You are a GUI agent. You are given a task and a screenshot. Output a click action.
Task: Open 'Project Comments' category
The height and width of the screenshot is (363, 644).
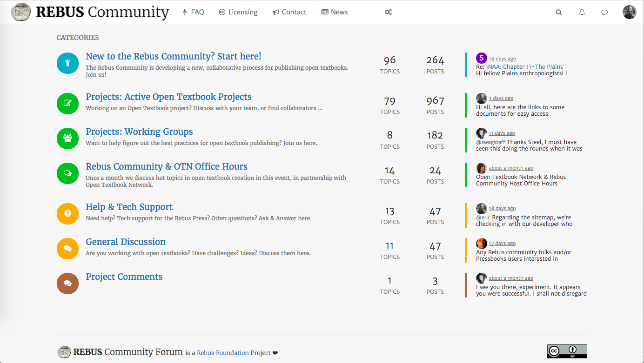[124, 277]
